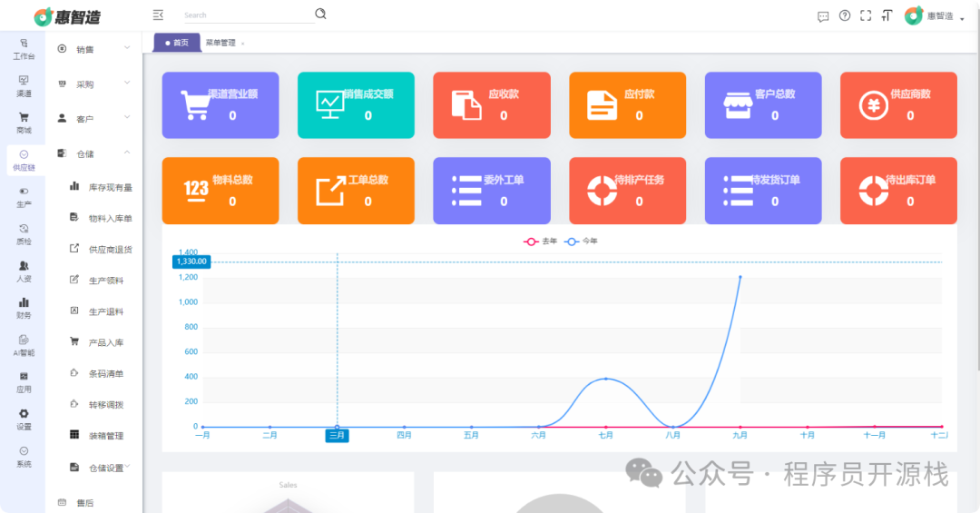
Task: Click the 三月 axis label on chart
Action: [337, 436]
